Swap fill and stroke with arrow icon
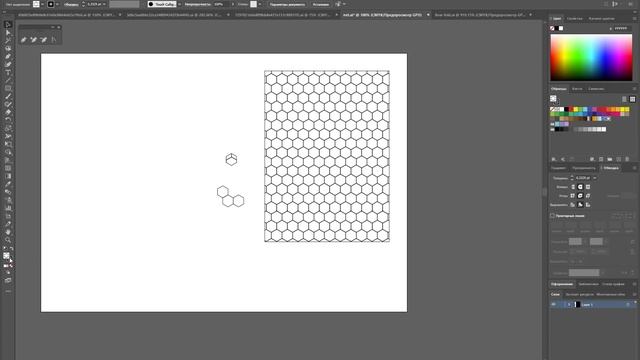 coord(11,249)
